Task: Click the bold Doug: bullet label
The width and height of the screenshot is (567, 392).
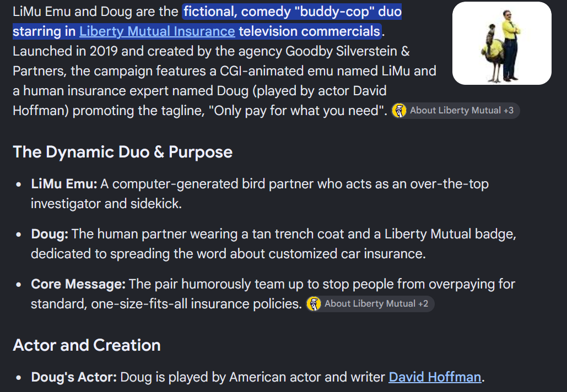Action: pos(50,234)
